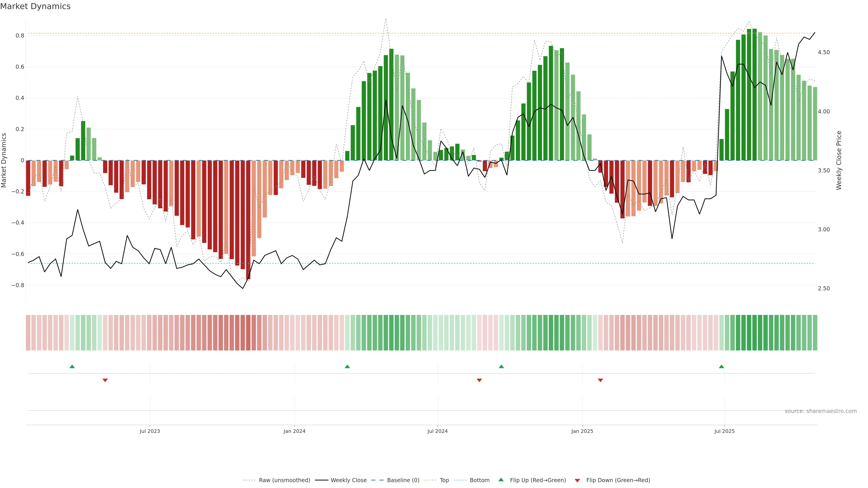The height and width of the screenshot is (488, 868).
Task: Click the Jul 2024 x-axis label
Action: pos(437,432)
